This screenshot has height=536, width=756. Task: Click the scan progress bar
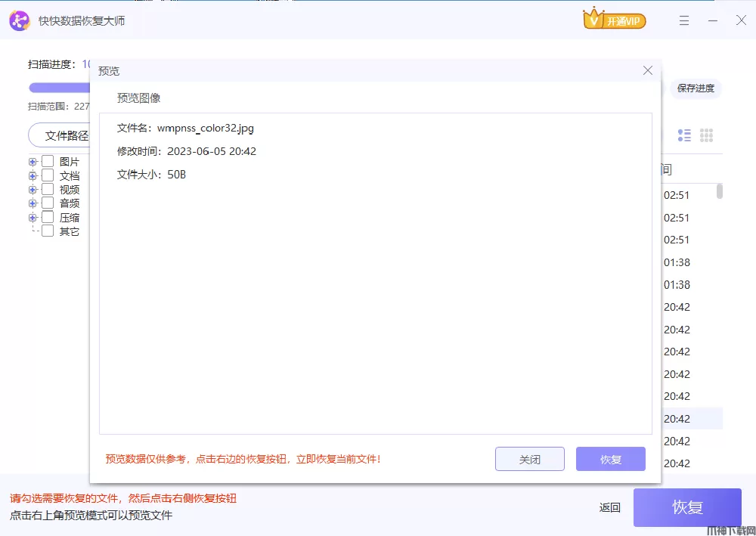click(59, 88)
